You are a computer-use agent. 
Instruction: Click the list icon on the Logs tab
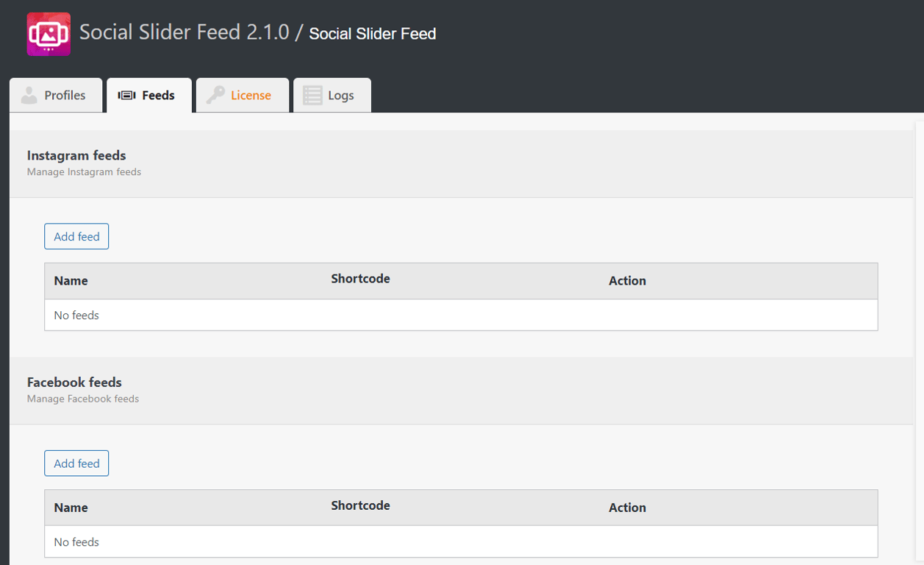pos(312,94)
